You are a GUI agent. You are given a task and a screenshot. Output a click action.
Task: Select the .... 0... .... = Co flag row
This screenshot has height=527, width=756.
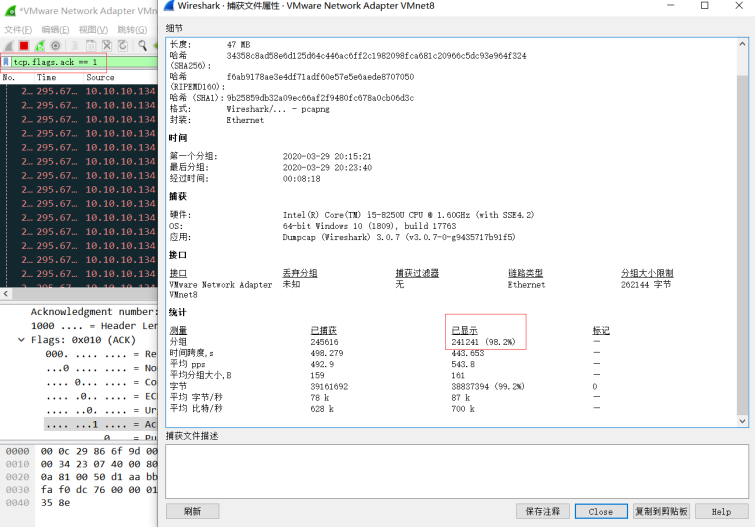coord(101,382)
